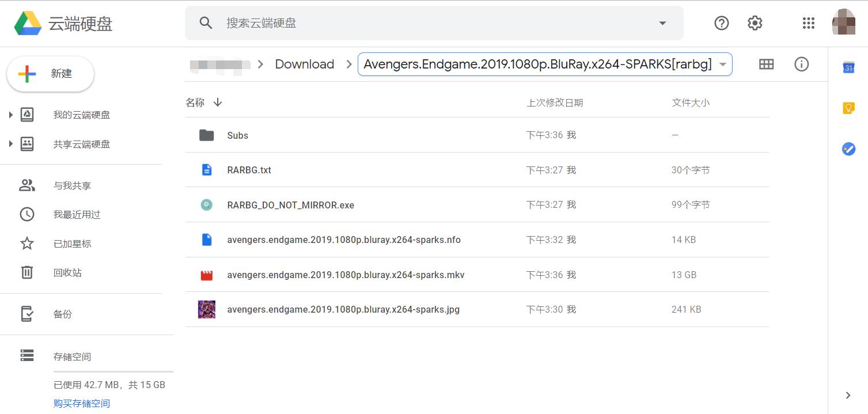Click the Shared with me people icon

[27, 185]
